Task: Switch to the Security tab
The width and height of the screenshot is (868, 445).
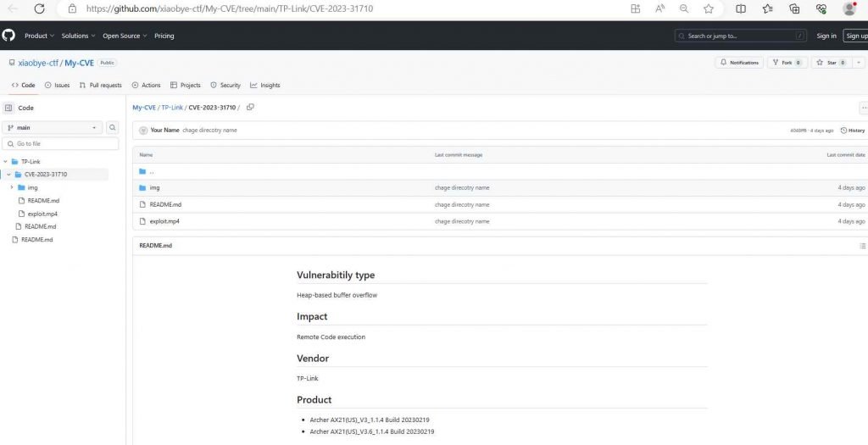Action: point(225,86)
